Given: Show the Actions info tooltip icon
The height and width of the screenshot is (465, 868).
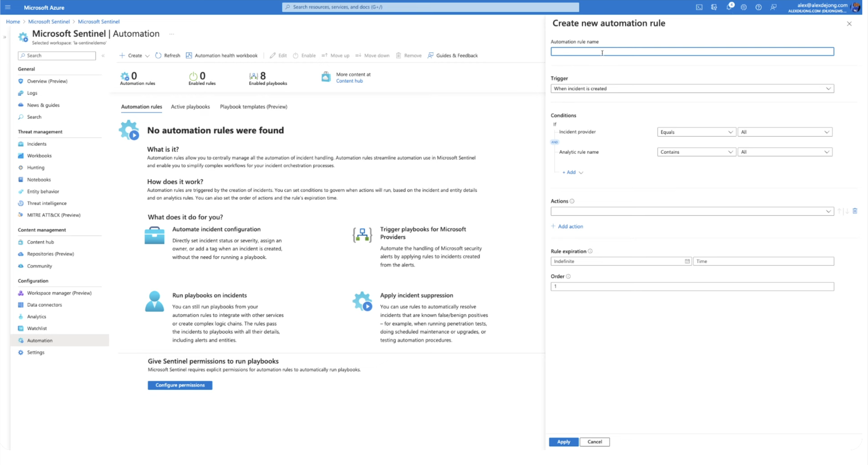Looking at the screenshot, I should click(x=572, y=201).
